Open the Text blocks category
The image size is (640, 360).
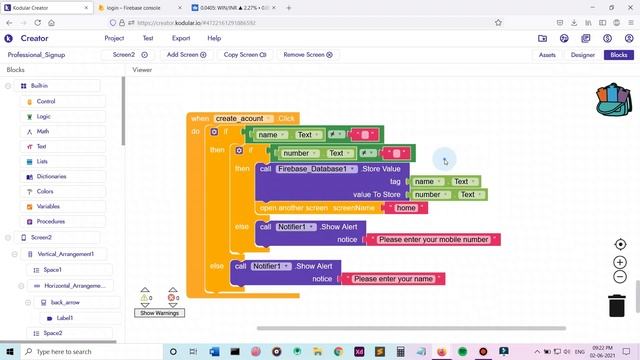coord(41,147)
